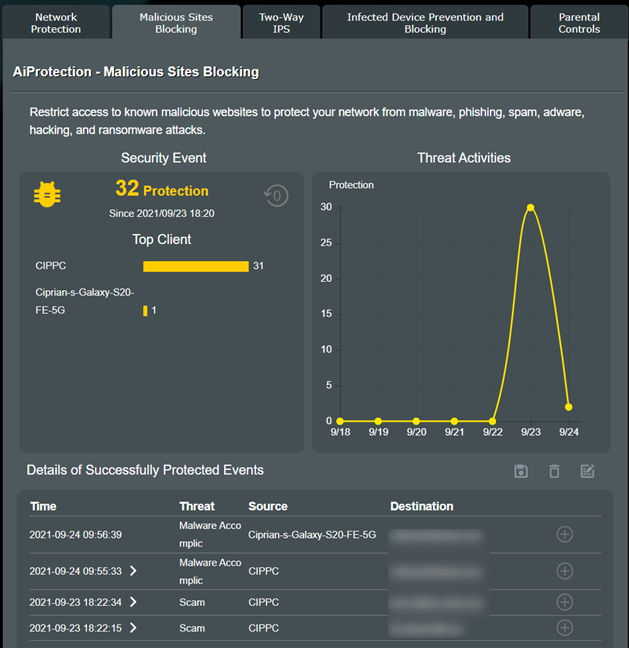Click blurred destination in 09:56:39 row
Viewport: 629px width, 648px height.
coord(436,536)
